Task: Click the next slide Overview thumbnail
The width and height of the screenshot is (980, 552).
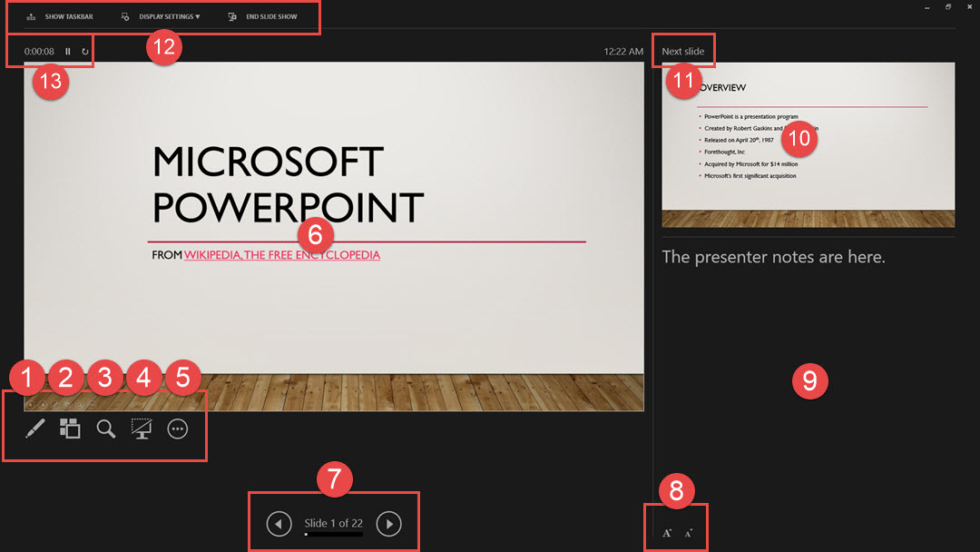Action: (808, 145)
